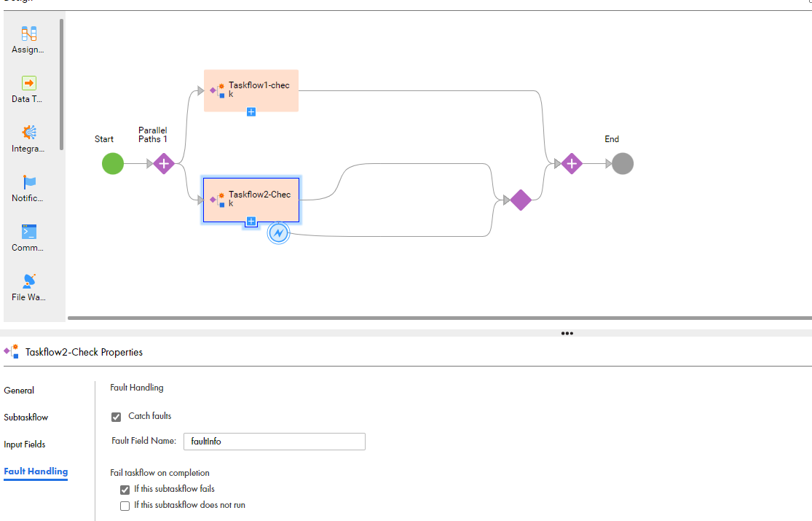Choose the File Watch step icon

click(x=29, y=281)
